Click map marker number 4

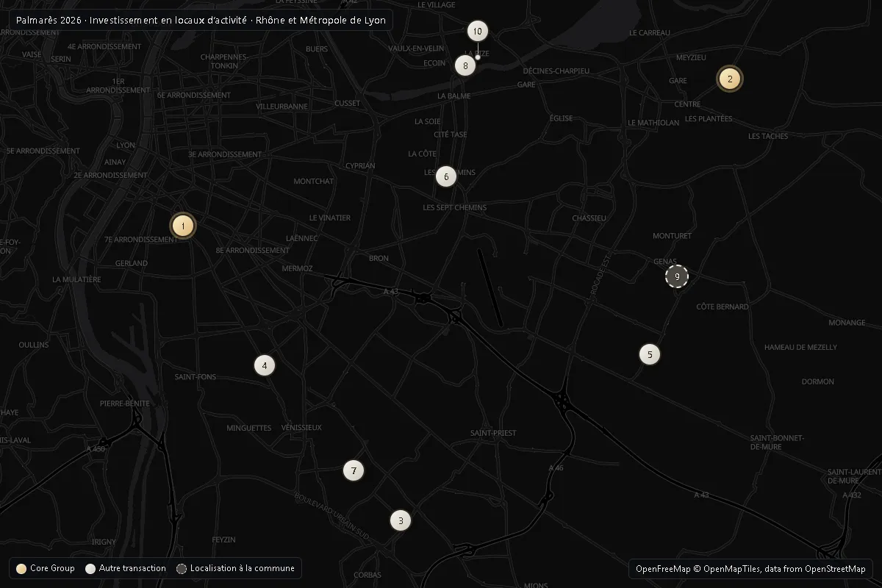pyautogui.click(x=265, y=365)
